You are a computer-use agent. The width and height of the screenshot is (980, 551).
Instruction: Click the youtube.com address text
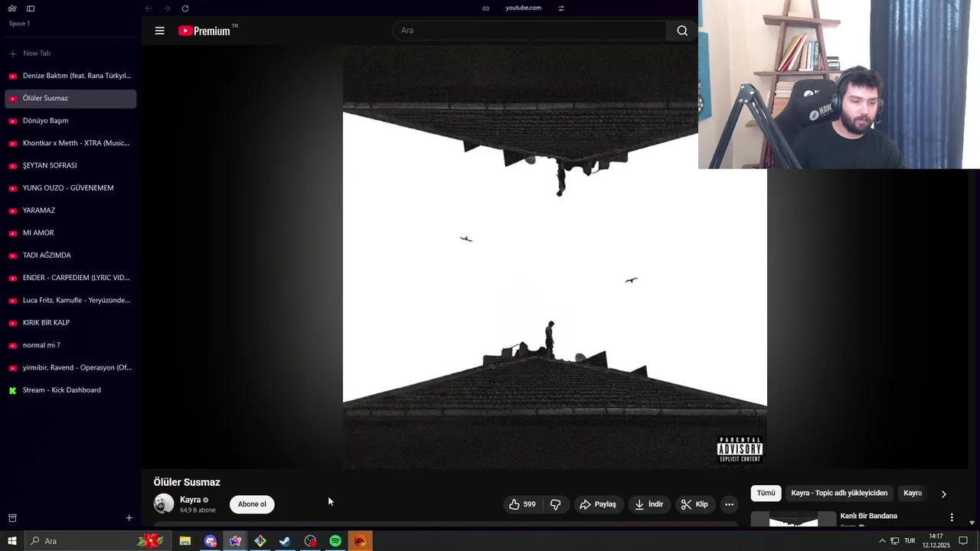pyautogui.click(x=523, y=8)
